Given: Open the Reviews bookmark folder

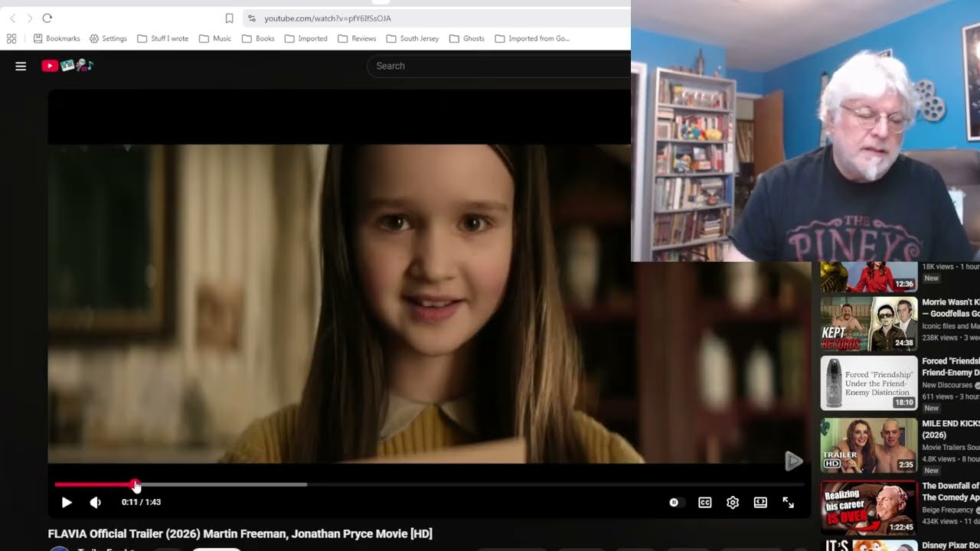Looking at the screenshot, I should [x=357, y=38].
